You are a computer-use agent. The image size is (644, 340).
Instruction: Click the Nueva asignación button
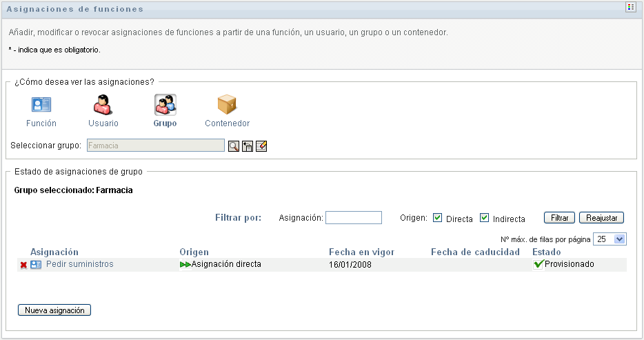[54, 310]
